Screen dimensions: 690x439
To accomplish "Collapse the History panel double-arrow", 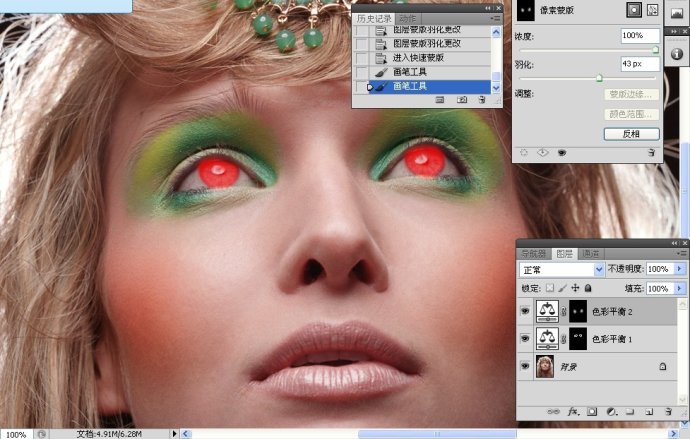I will [x=488, y=8].
